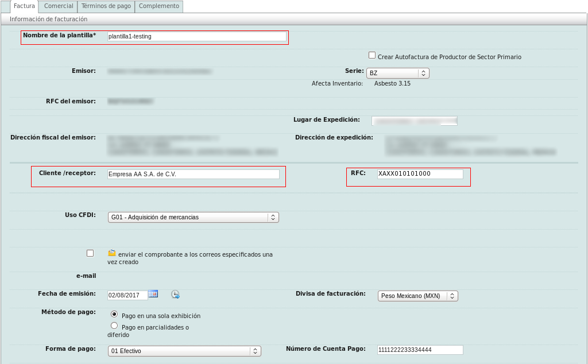The height and width of the screenshot is (364, 588).
Task: Expand the Uso CFDI dropdown
Action: (x=193, y=217)
